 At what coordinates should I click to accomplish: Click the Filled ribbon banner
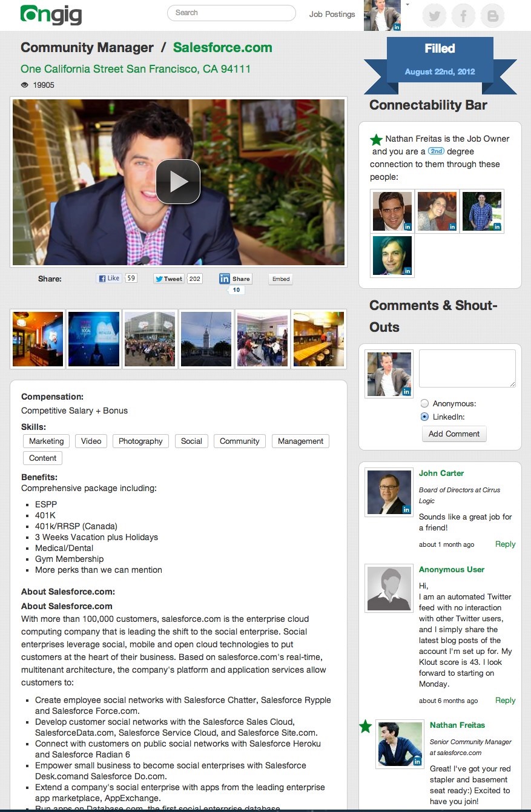tap(440, 66)
